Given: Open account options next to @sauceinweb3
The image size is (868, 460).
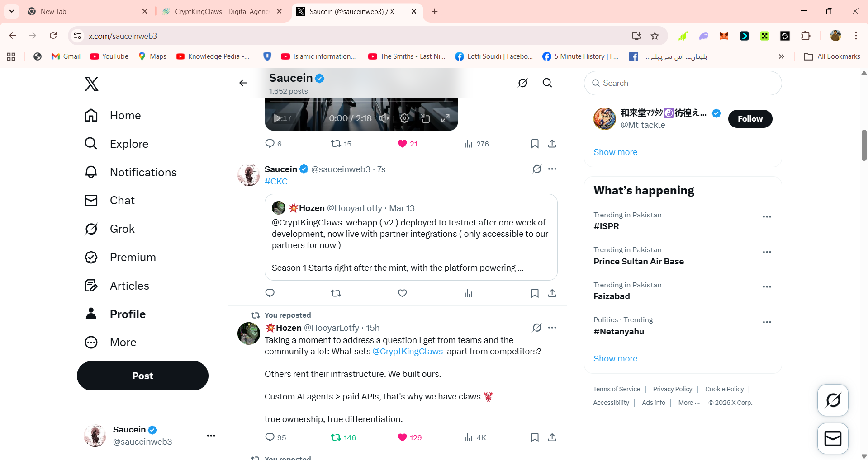Looking at the screenshot, I should [211, 436].
